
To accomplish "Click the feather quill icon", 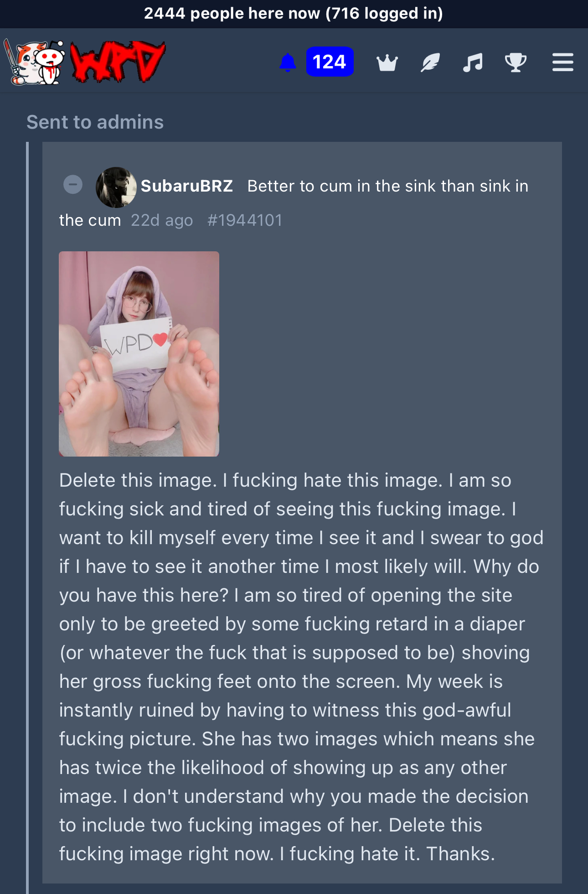I will 430,62.
